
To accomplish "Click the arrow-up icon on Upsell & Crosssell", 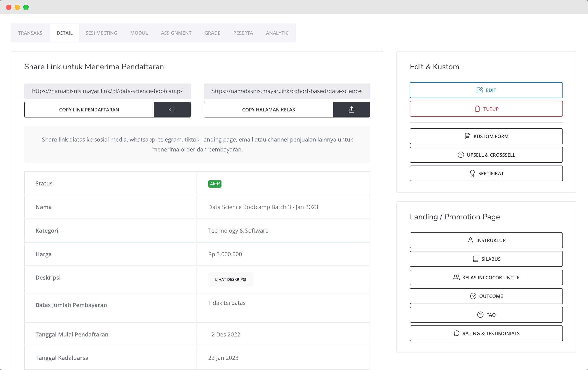I will point(460,155).
